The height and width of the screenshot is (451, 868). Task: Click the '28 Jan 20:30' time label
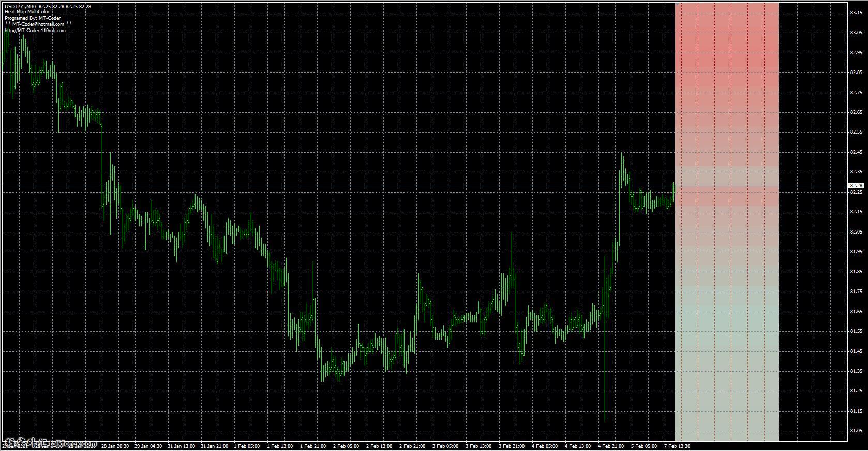pyautogui.click(x=115, y=446)
